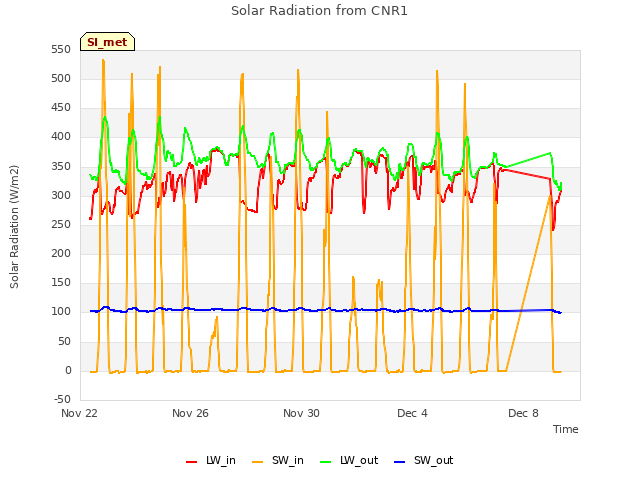Click the green LW_out legend swatch

tap(326, 462)
